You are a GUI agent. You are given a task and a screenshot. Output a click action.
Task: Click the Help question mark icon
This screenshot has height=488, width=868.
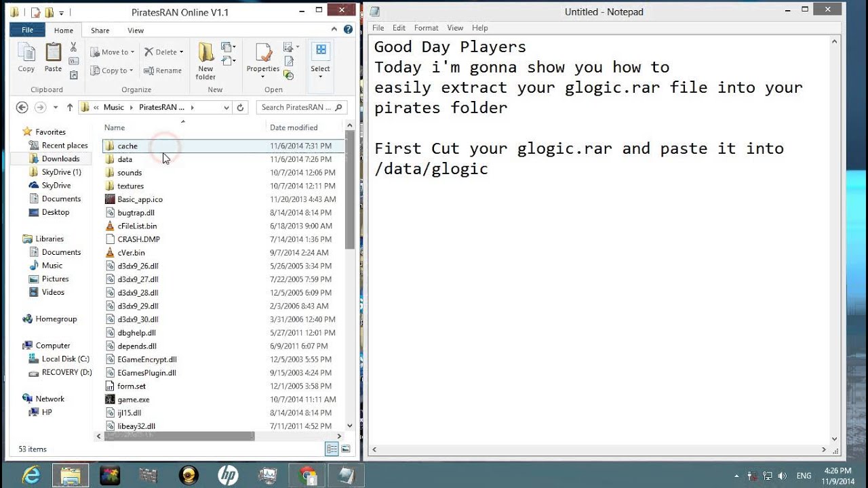point(348,30)
